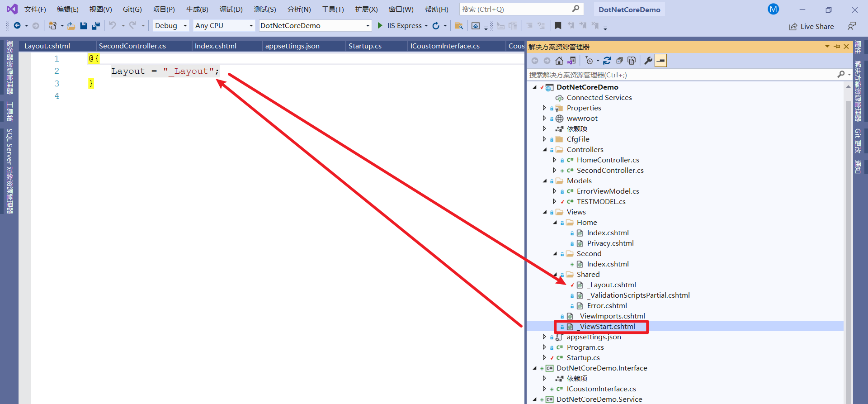Open the 文件(F) menu
868x404 pixels.
[35, 9]
